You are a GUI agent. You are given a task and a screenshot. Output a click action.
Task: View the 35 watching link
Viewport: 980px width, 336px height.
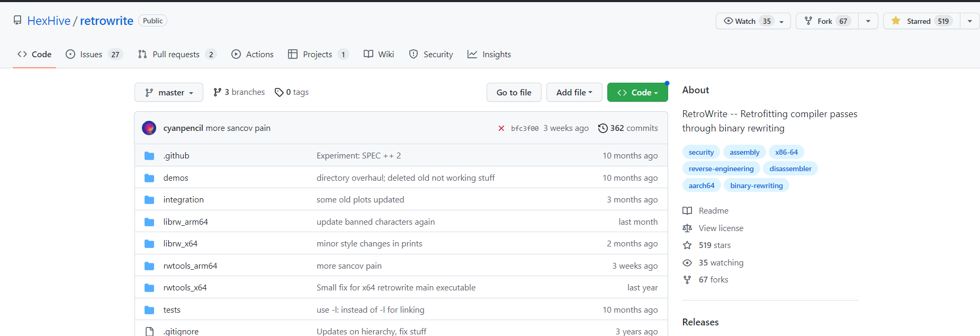tap(713, 262)
